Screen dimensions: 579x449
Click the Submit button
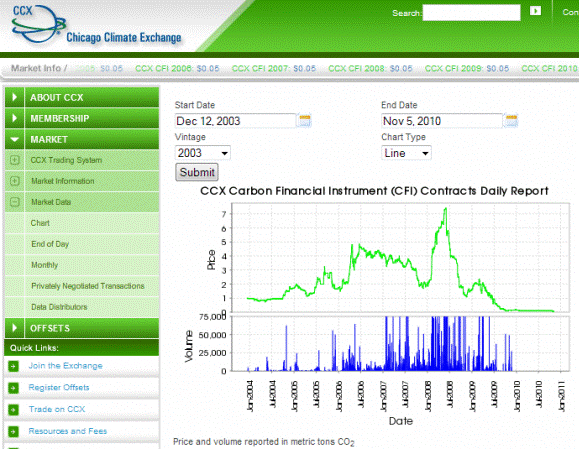coord(197,172)
